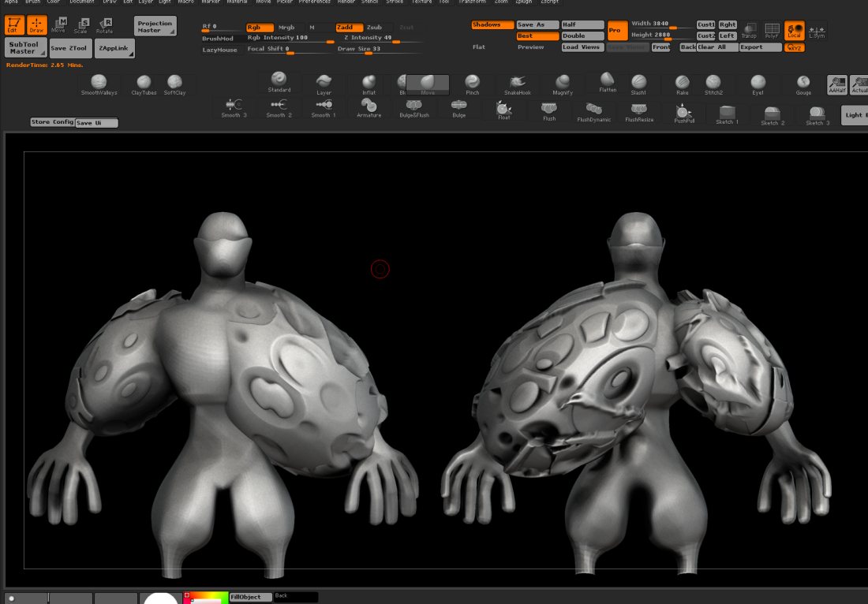Viewport: 868px width, 604px height.
Task: Open the Preferences menu
Action: (314, 2)
